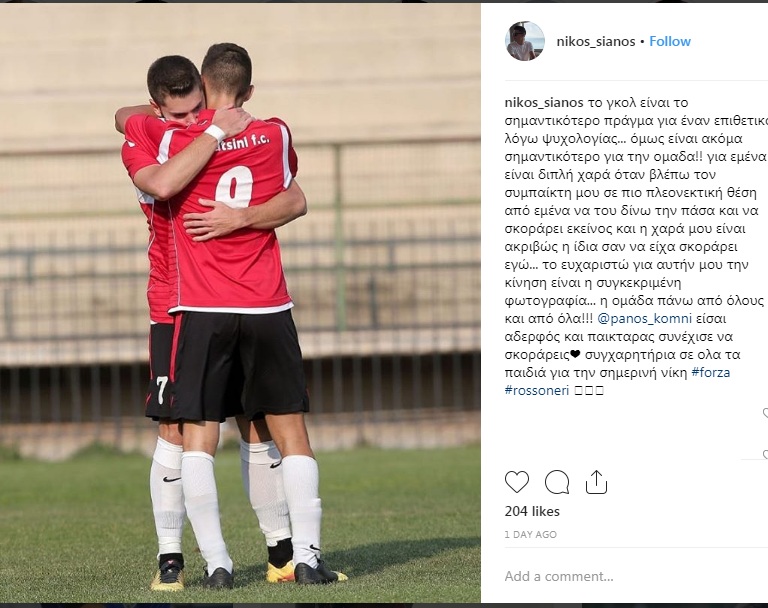Open nikos_sianos profile avatar picture
The image size is (768, 608).
click(525, 41)
